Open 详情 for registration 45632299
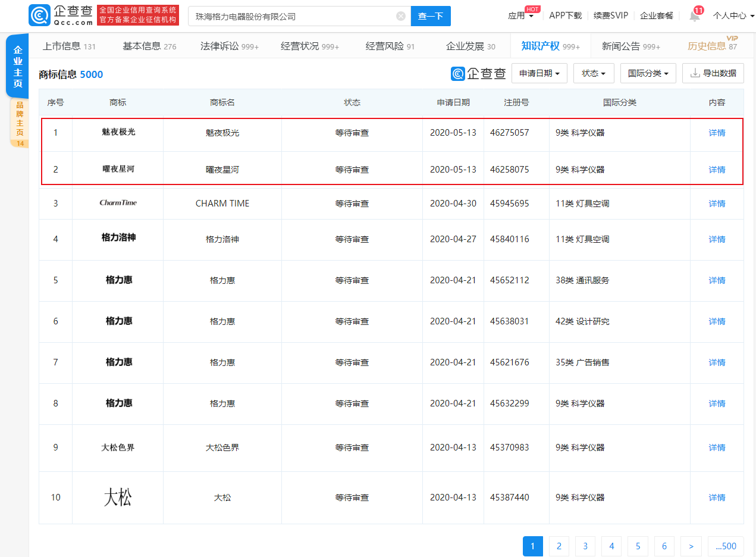 coord(717,403)
